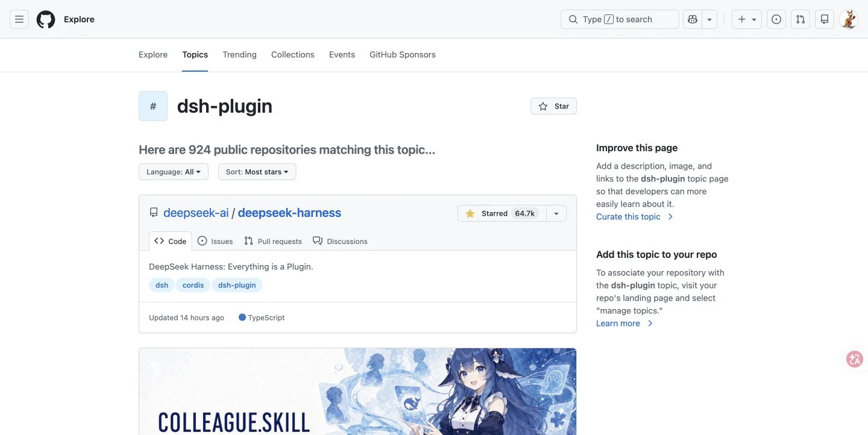Click the DeepSeek Harness description text

point(231,266)
